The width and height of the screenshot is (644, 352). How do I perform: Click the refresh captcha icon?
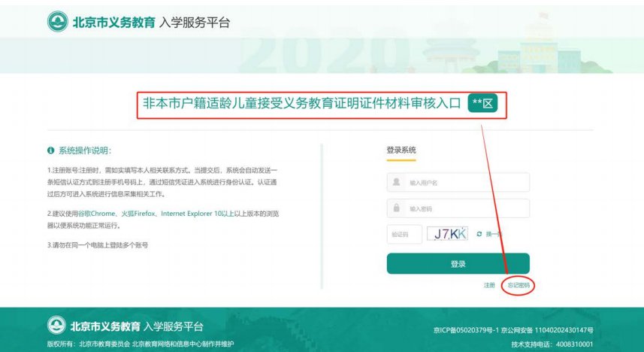coord(479,234)
